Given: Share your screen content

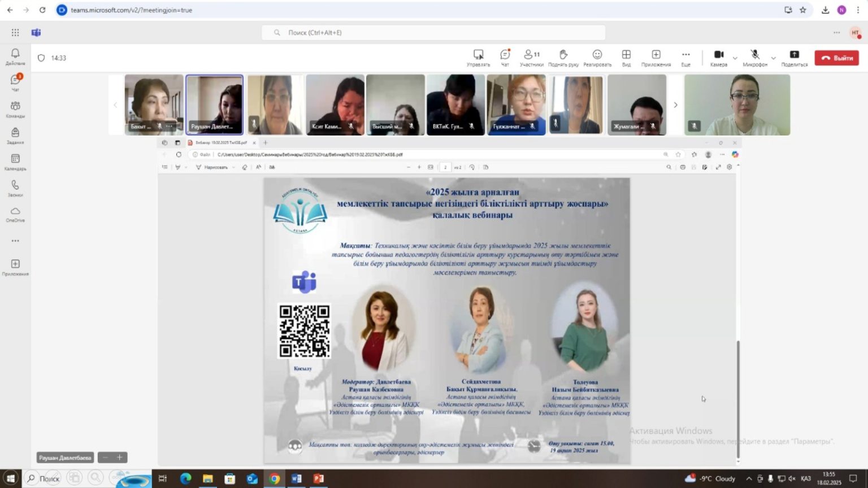Looking at the screenshot, I should (x=794, y=58).
